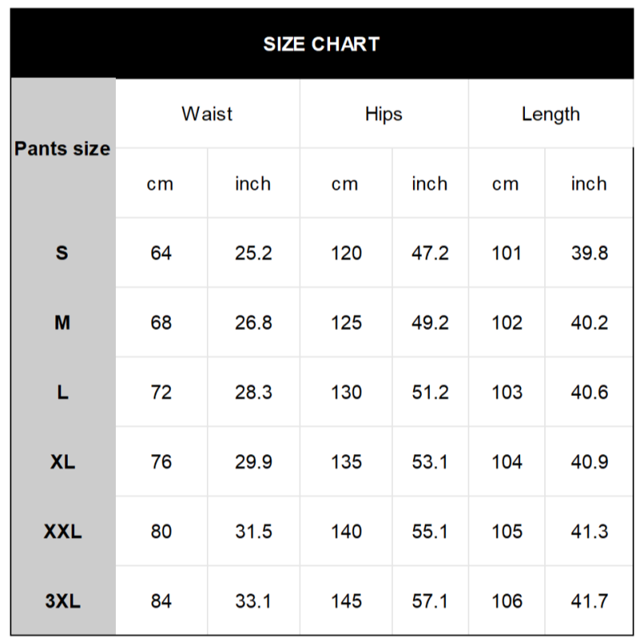Select the 57.1 inch hips cell

coord(430,601)
